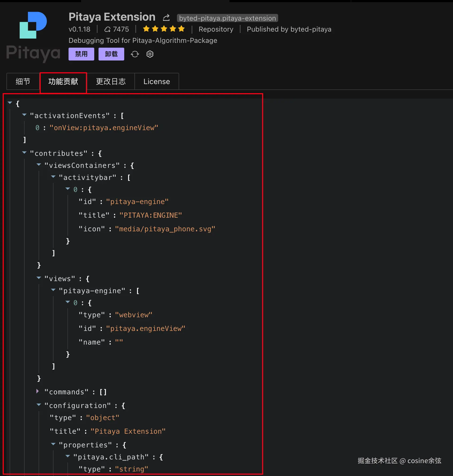The width and height of the screenshot is (453, 476).
Task: Collapse the "views" node
Action: pyautogui.click(x=39, y=278)
